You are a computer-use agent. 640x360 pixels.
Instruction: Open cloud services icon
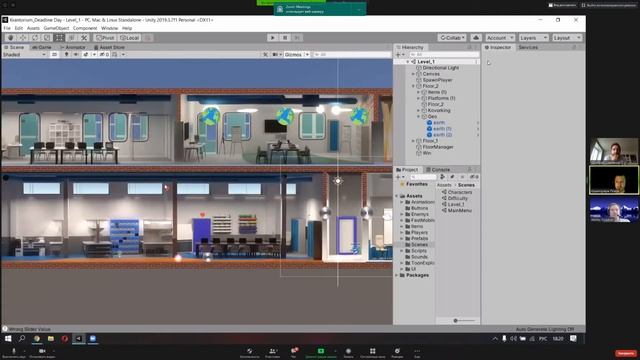coord(476,38)
